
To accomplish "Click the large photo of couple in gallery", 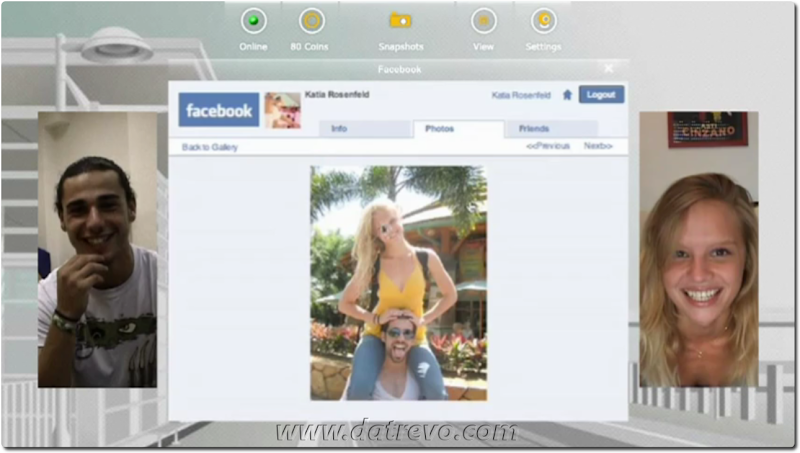I will click(x=398, y=283).
